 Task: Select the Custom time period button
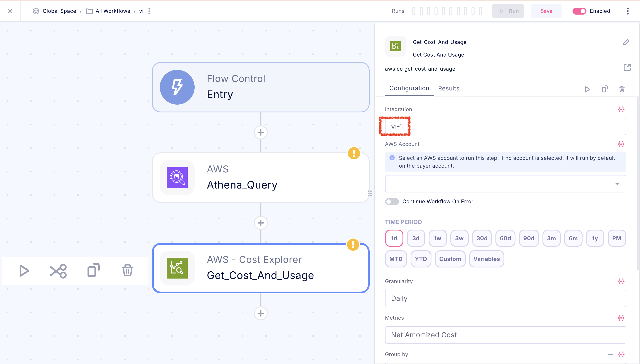(450, 259)
